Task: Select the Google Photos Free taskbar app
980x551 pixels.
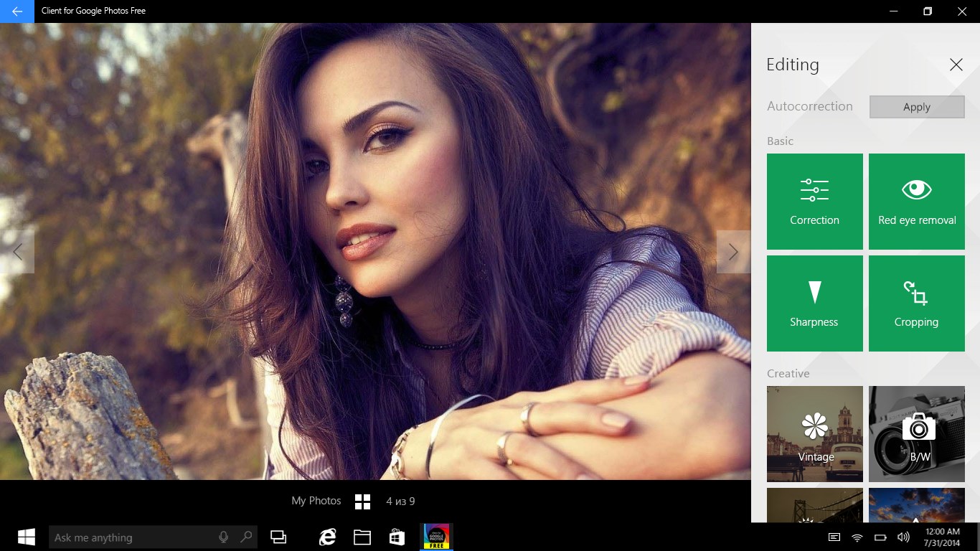Action: (x=435, y=537)
